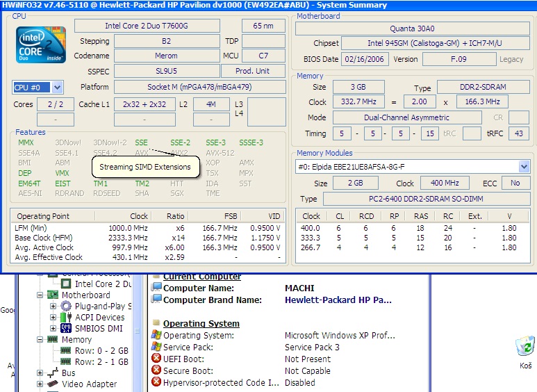Click the VID column header
537x392 pixels.
tap(263, 216)
